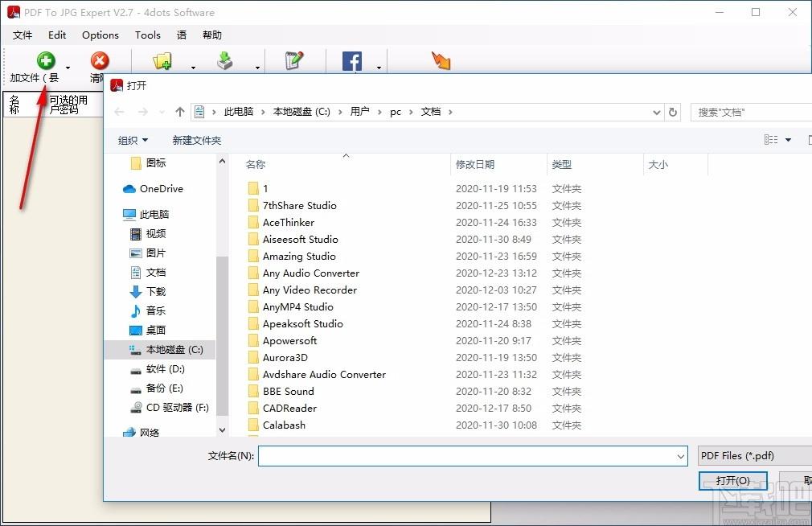Sort files by the 名称 column header
This screenshot has height=526, width=812.
pyautogui.click(x=256, y=165)
